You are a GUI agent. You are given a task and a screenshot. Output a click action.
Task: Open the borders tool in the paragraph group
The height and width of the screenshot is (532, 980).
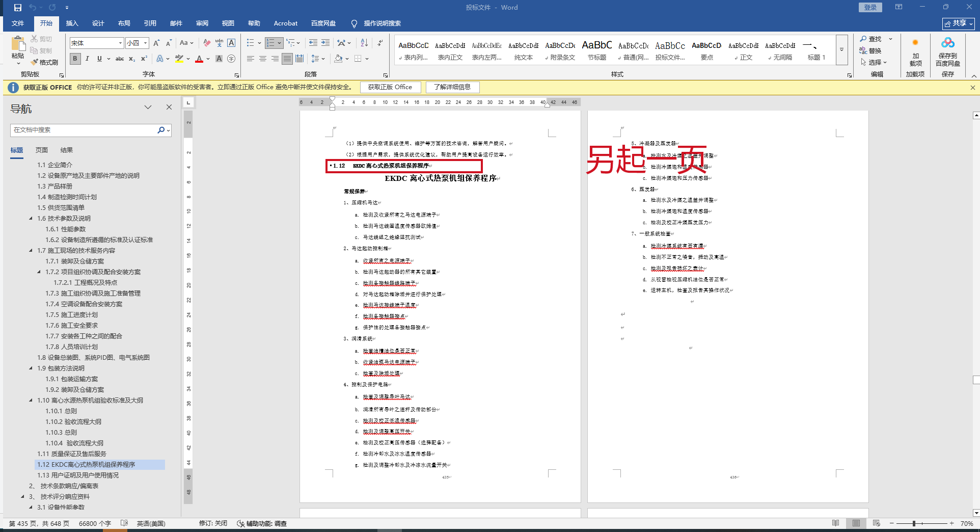(358, 59)
